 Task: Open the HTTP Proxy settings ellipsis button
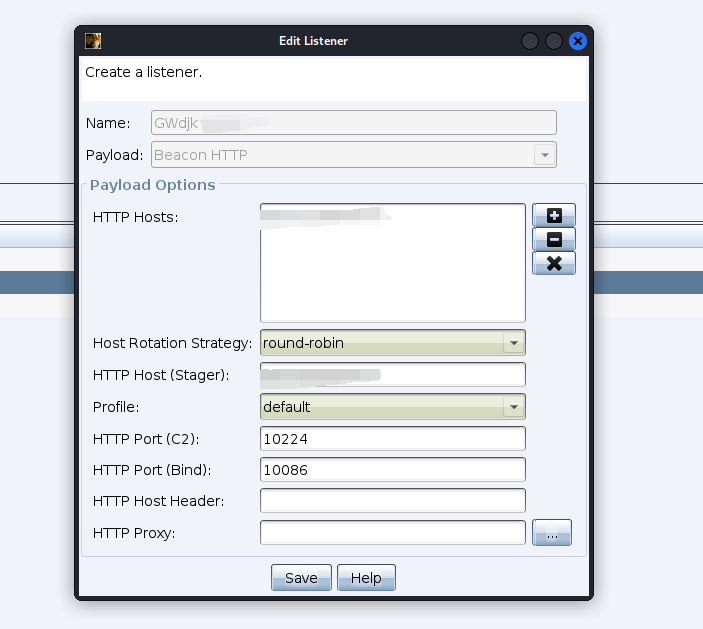pyautogui.click(x=552, y=534)
